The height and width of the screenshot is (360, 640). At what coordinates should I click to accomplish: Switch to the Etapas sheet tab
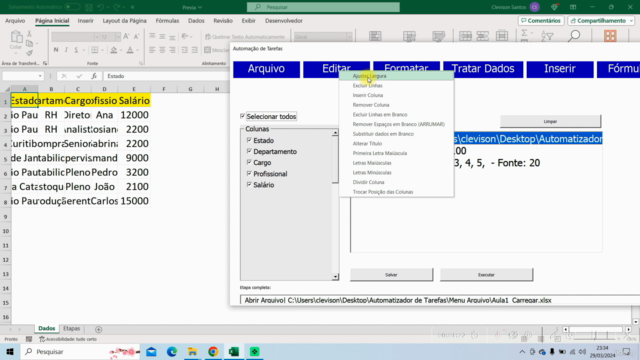[x=72, y=329]
